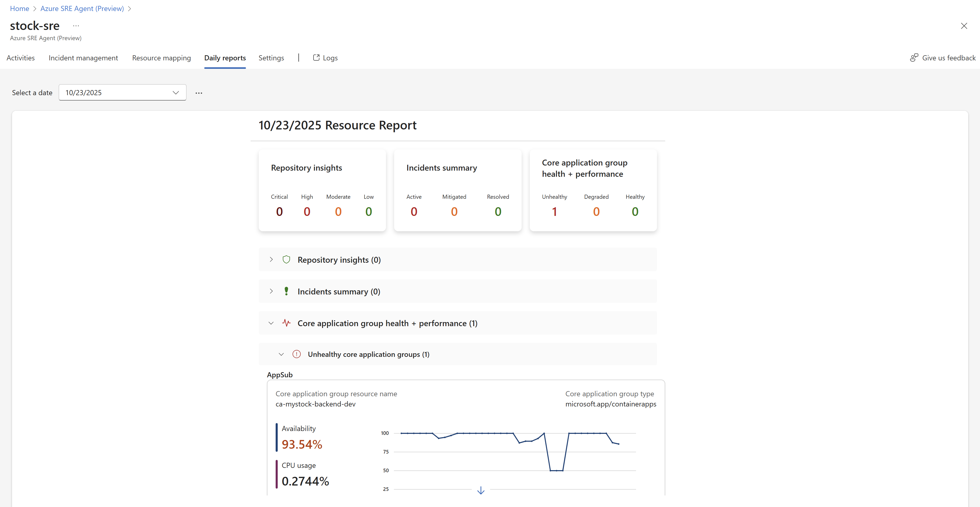Click the blue down arrow on chart
Image resolution: width=980 pixels, height=507 pixels.
[480, 490]
